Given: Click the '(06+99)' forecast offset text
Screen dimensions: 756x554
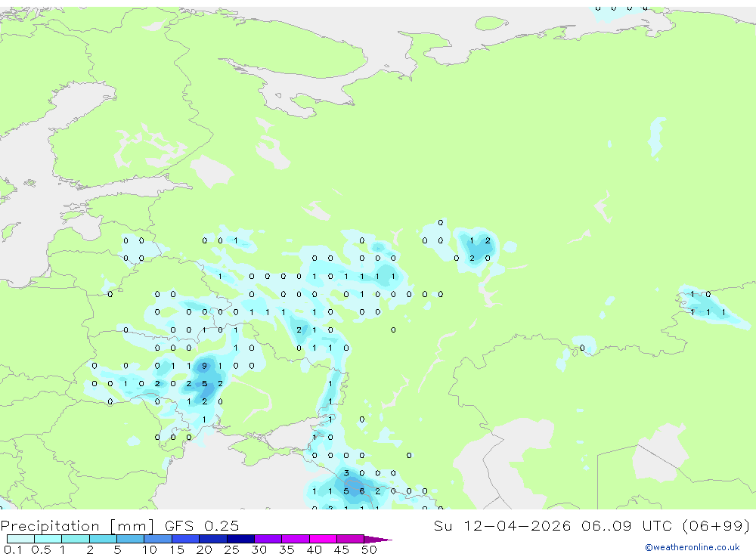Looking at the screenshot, I should [717, 525].
